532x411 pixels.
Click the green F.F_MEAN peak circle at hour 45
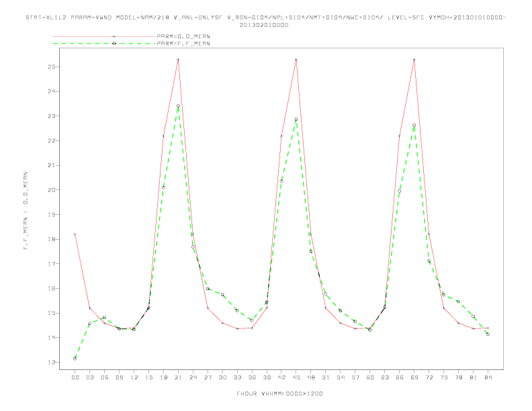click(296, 120)
